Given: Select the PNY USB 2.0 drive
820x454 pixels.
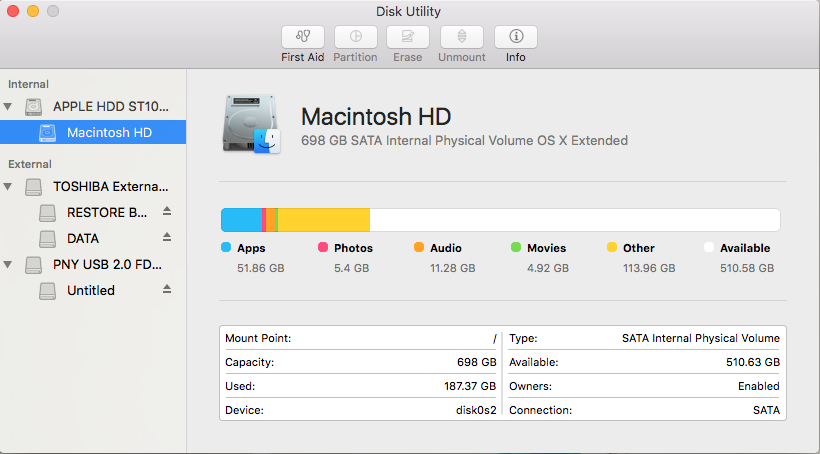Looking at the screenshot, I should pyautogui.click(x=107, y=265).
